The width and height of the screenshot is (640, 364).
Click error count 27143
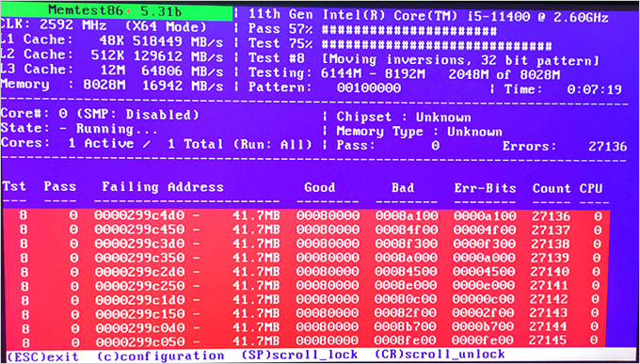click(x=549, y=313)
